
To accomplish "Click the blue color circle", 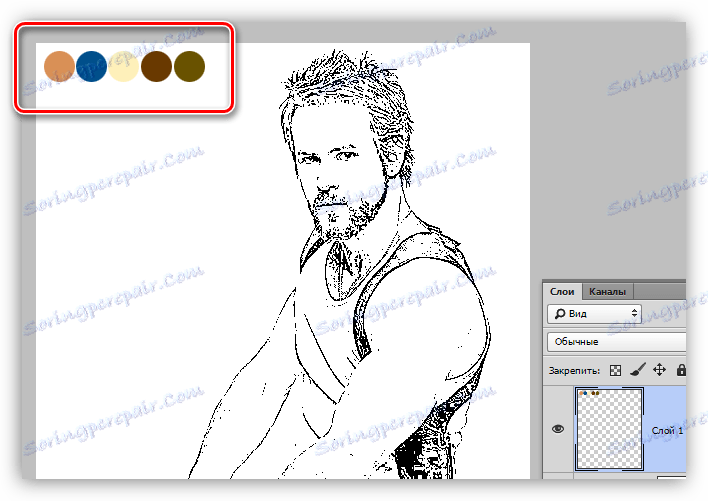I will [x=92, y=66].
